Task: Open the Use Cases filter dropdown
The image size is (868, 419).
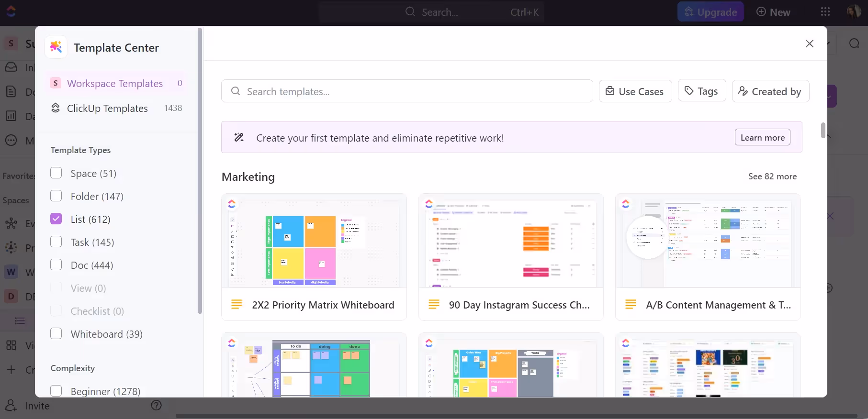Action: tap(635, 91)
